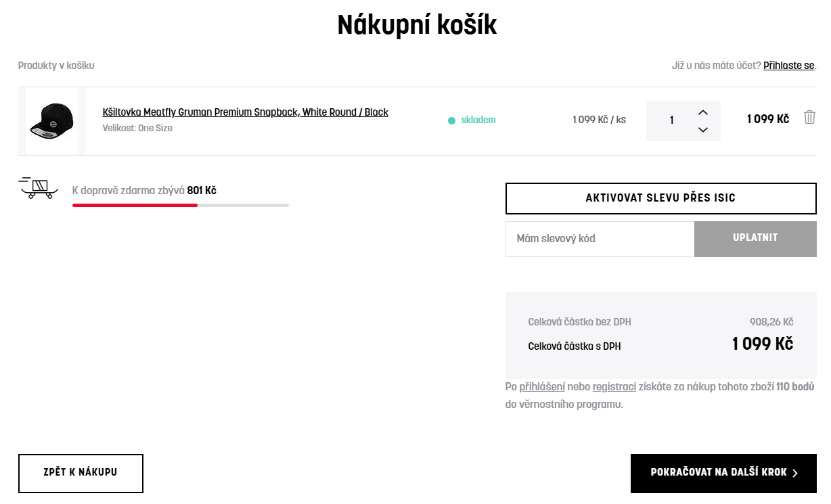
Task: Open the Meatfly cap product thumbnail
Action: 52,120
